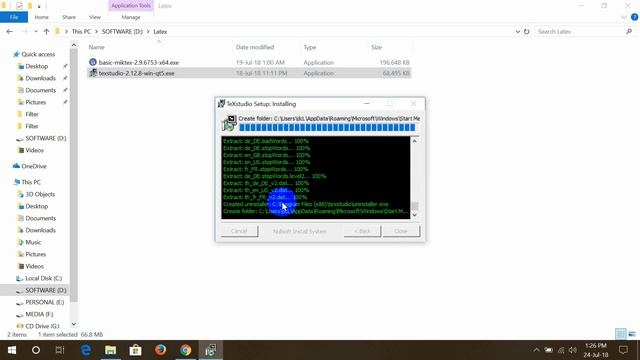Launch Microsoft Edge from taskbar
Image resolution: width=640 pixels, height=360 pixels.
(86, 350)
